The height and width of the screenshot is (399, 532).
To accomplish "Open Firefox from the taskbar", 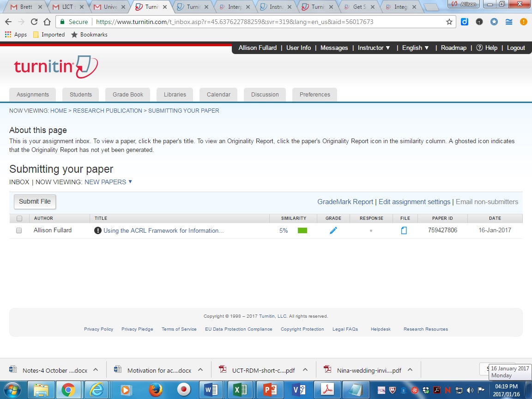I will (x=156, y=390).
